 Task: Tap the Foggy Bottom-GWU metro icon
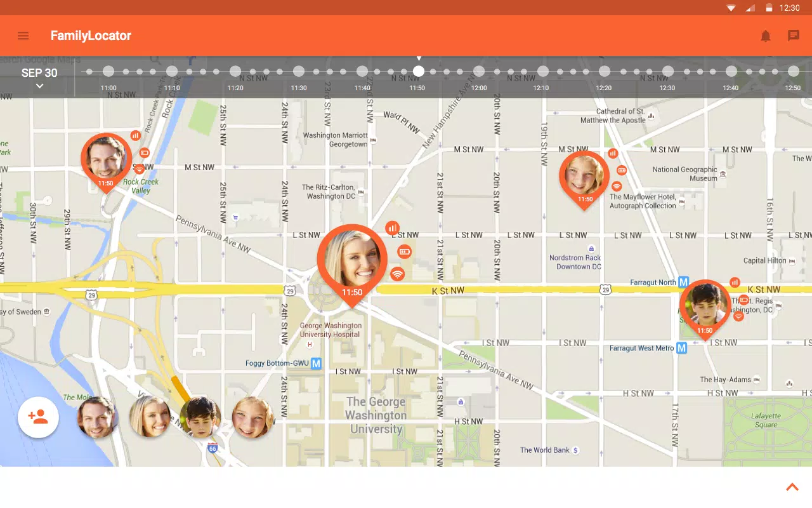[316, 364]
